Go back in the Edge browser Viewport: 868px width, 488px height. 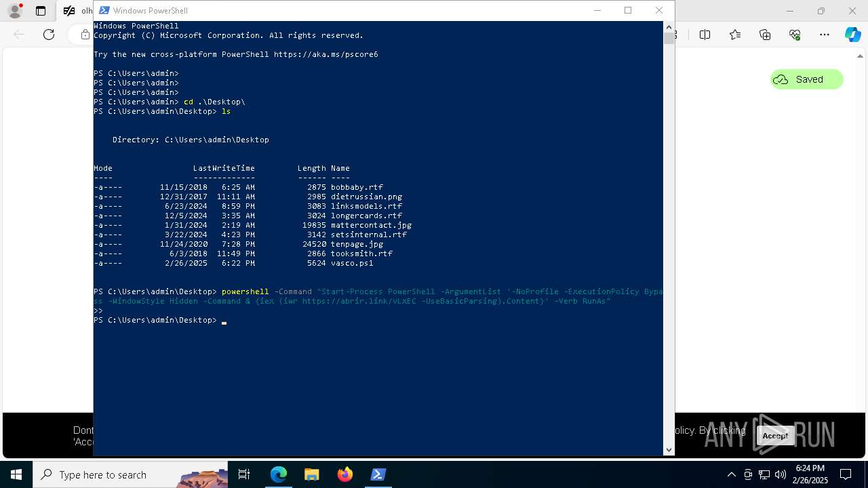point(19,35)
